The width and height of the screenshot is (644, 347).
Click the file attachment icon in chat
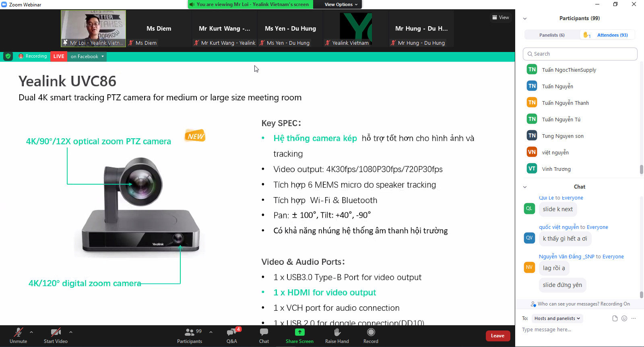pyautogui.click(x=615, y=318)
